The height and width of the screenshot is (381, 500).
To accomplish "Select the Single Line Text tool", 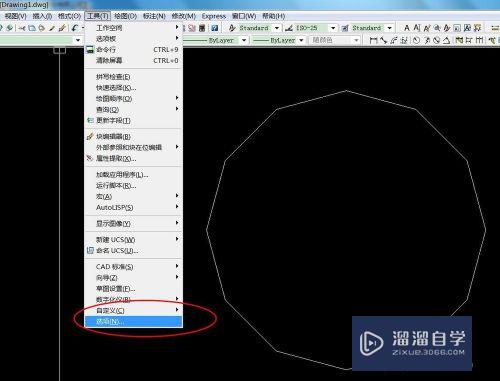I will point(417,28).
